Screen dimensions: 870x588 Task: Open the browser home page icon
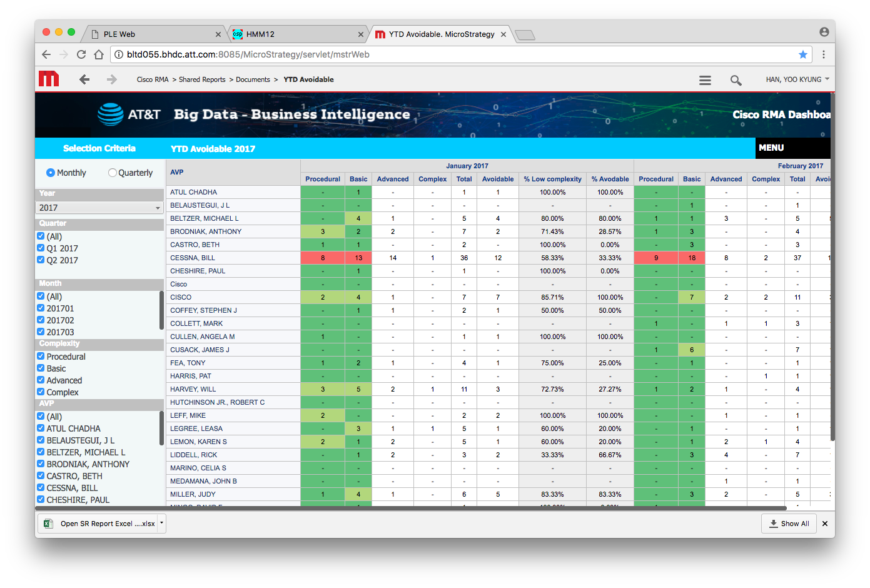[x=99, y=54]
